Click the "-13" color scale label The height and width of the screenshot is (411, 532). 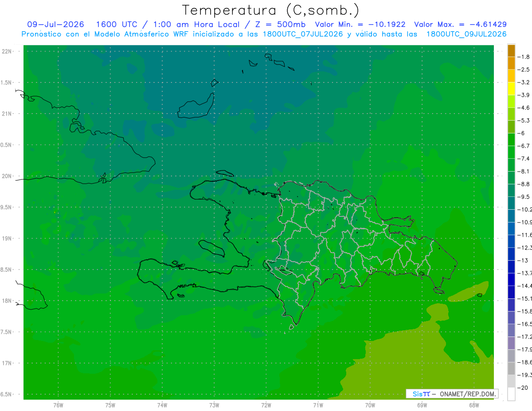click(523, 260)
